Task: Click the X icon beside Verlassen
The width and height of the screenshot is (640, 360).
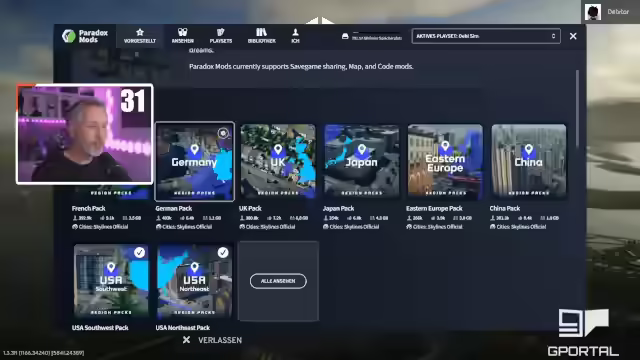Action: (x=187, y=340)
